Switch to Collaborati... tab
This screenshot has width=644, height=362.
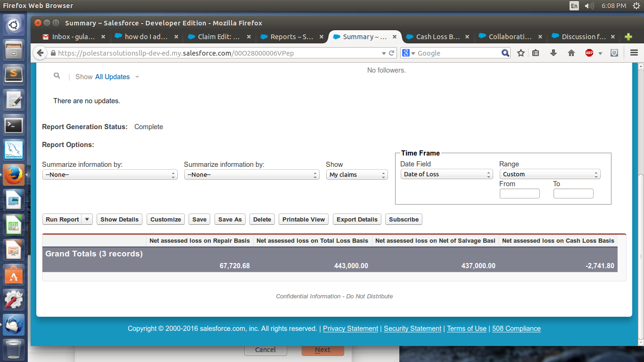coord(510,37)
